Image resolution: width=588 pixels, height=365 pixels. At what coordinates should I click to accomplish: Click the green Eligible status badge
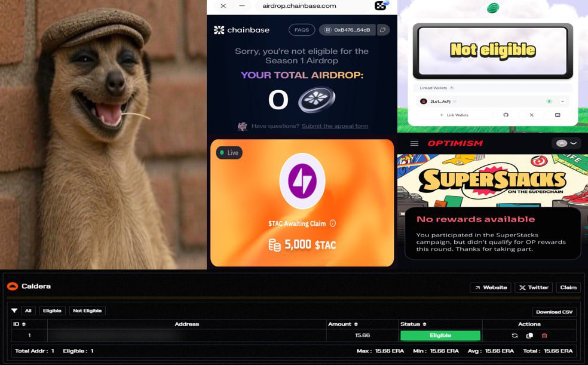point(440,335)
